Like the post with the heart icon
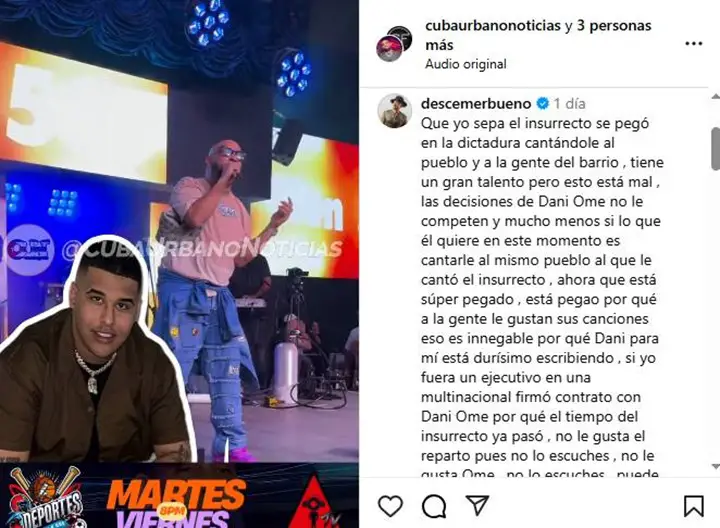 point(390,507)
